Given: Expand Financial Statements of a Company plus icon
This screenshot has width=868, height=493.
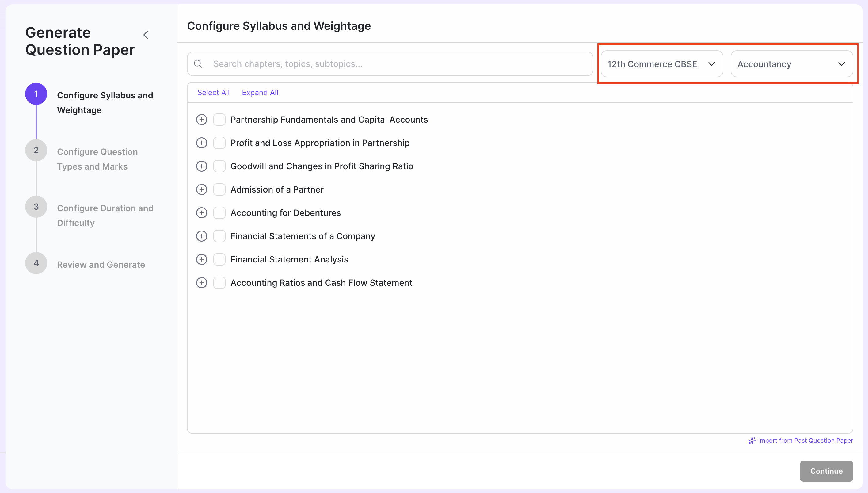Looking at the screenshot, I should pos(201,236).
